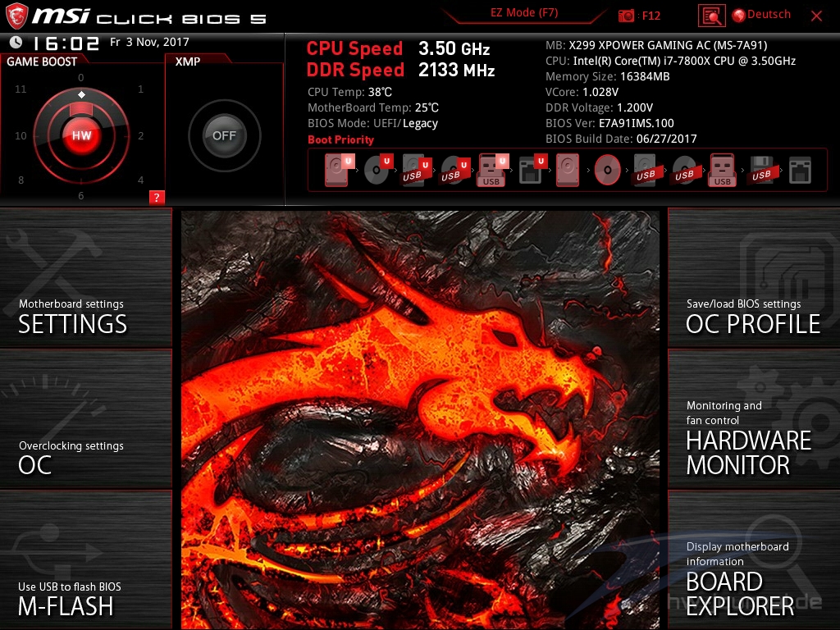This screenshot has width=840, height=630.
Task: Select the UEFI USB hard disk boot icon
Action: click(416, 171)
